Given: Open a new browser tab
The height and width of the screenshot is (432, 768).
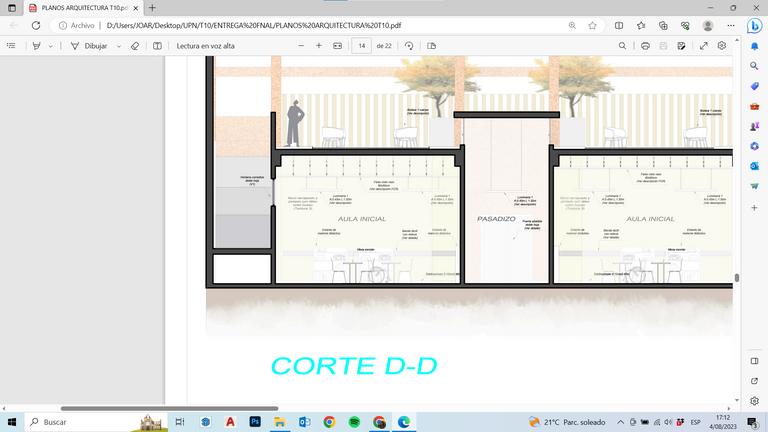Looking at the screenshot, I should tap(152, 8).
